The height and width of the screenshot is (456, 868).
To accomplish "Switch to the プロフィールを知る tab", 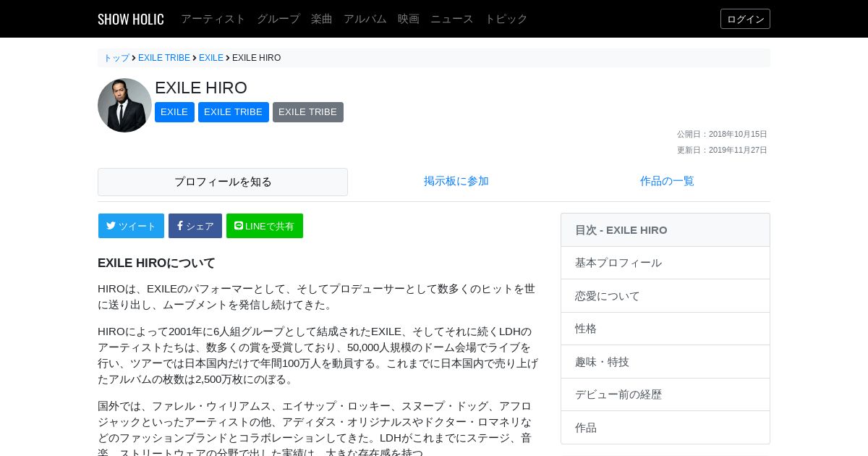I will tap(223, 182).
